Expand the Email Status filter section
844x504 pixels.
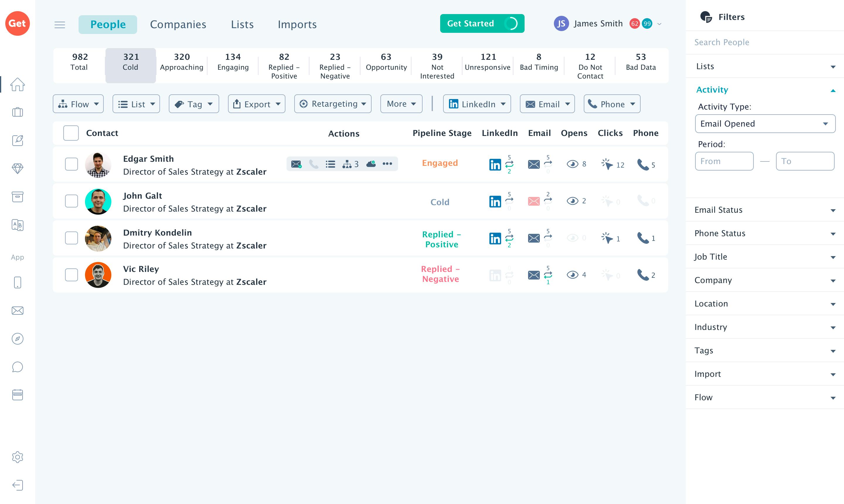tap(765, 210)
